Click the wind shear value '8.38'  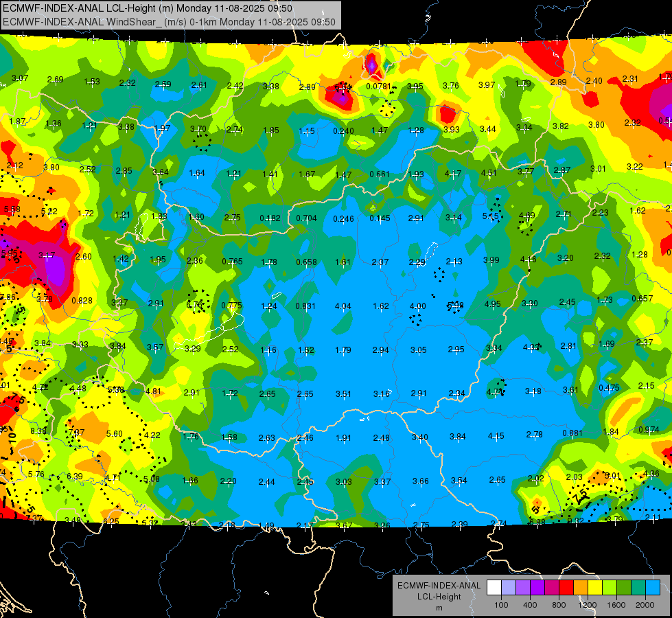[38, 431]
